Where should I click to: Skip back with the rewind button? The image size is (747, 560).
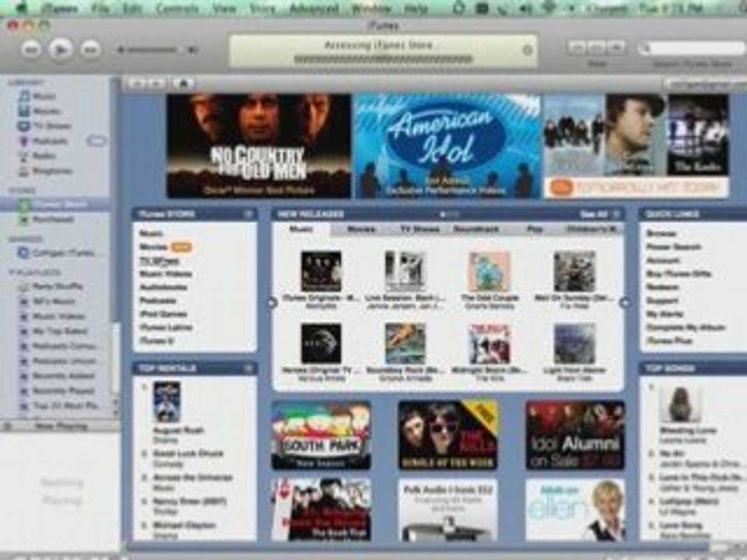point(31,49)
